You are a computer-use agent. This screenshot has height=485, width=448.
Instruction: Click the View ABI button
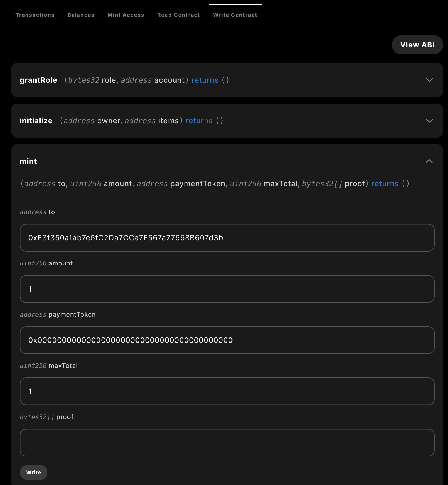[417, 45]
